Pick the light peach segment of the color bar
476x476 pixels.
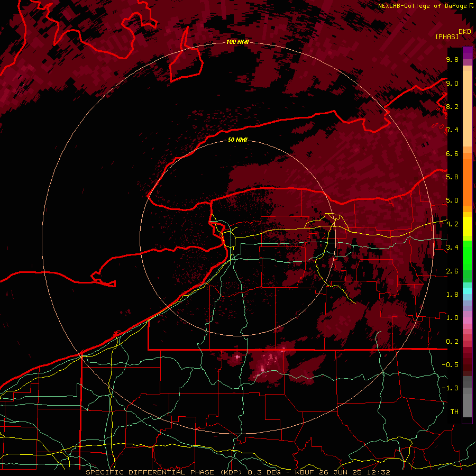tap(467, 109)
